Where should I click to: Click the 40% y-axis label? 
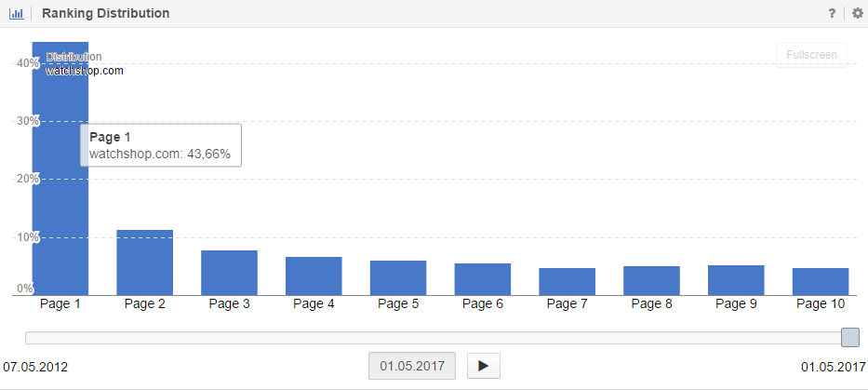pos(28,63)
